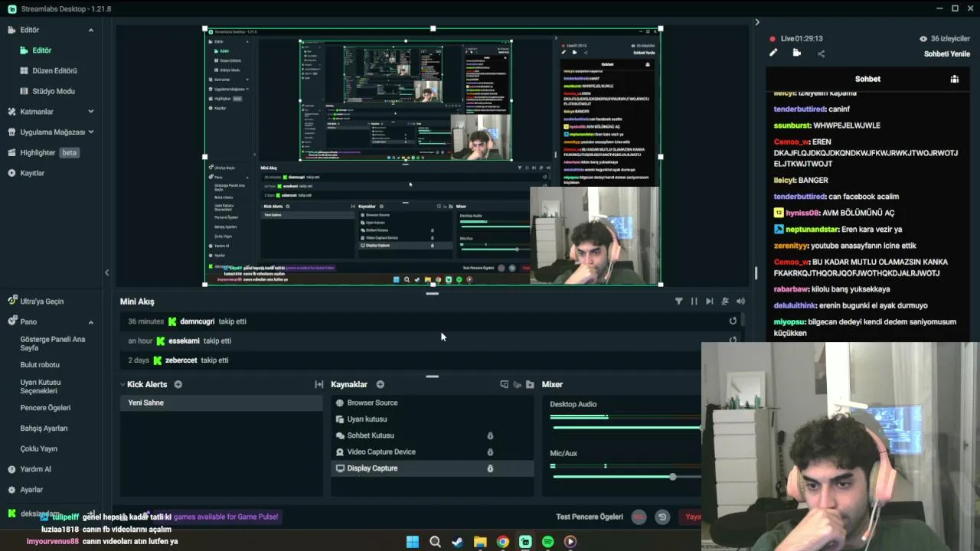The height and width of the screenshot is (551, 980).
Task: Click the Uygulama Mağazası store icon
Action: tap(12, 132)
